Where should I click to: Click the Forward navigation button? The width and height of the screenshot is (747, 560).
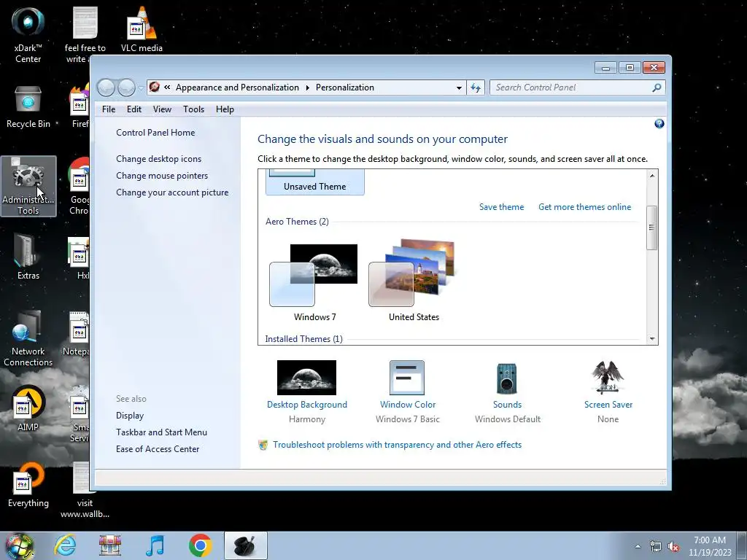pyautogui.click(x=126, y=87)
